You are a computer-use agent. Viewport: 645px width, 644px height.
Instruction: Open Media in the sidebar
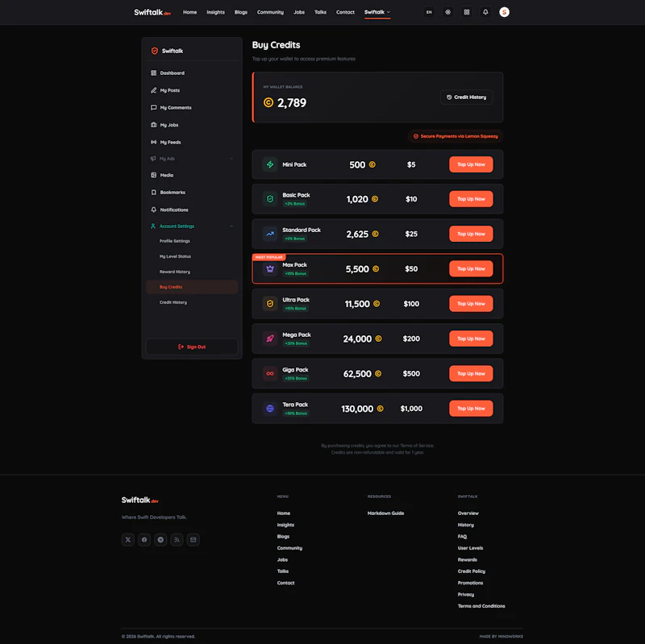[x=192, y=175]
